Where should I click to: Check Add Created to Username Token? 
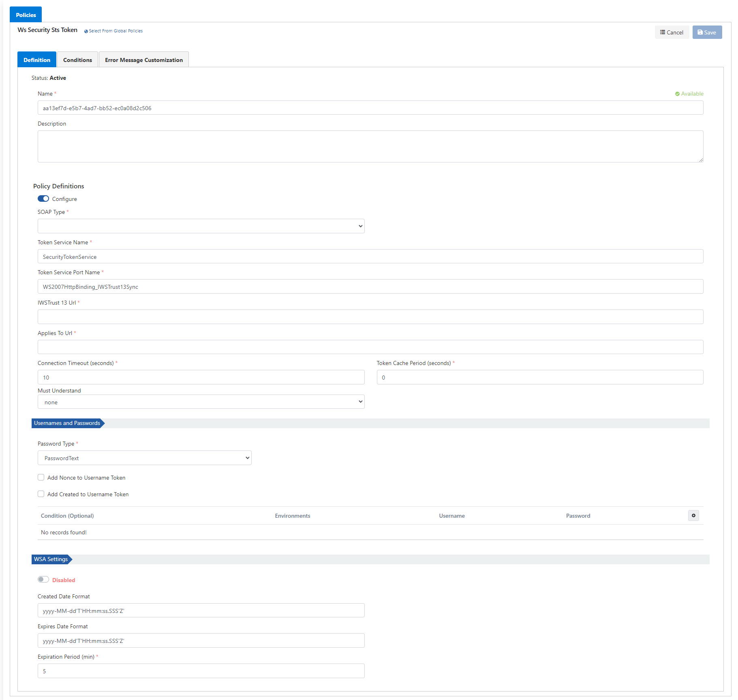coord(41,494)
